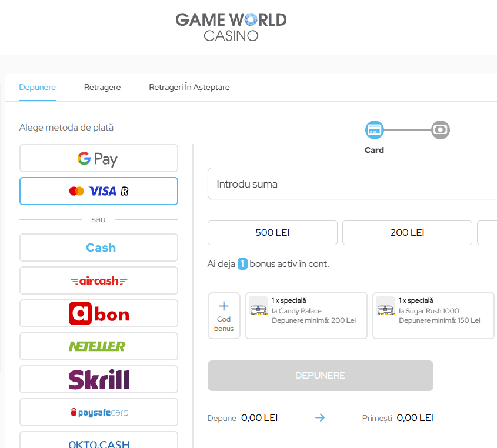Set amount to 200 LEI
Image resolution: width=497 pixels, height=448 pixels.
[x=407, y=233]
